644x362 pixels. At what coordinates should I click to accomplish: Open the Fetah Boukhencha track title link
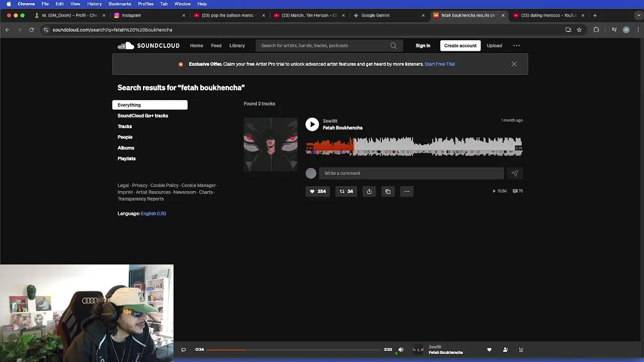coord(343,128)
